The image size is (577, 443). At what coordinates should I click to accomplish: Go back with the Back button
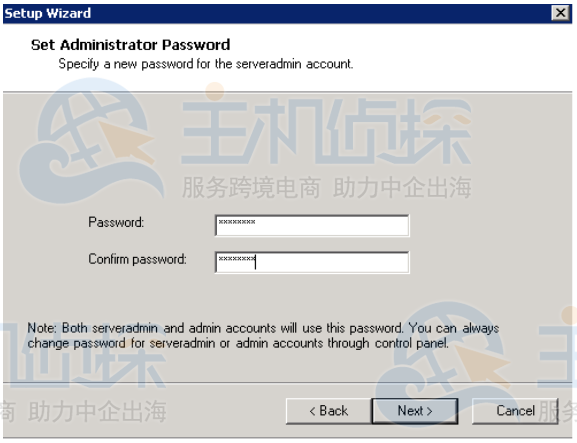click(329, 411)
